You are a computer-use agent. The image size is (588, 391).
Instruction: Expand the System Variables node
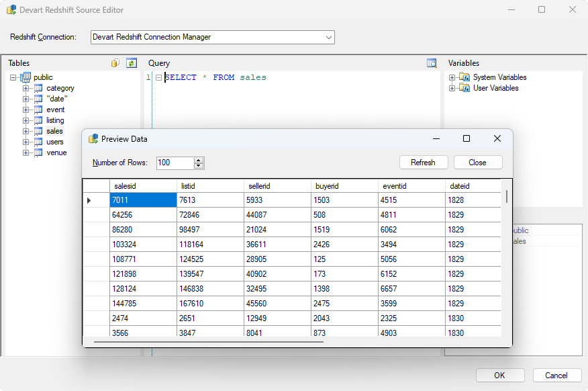[x=452, y=77]
